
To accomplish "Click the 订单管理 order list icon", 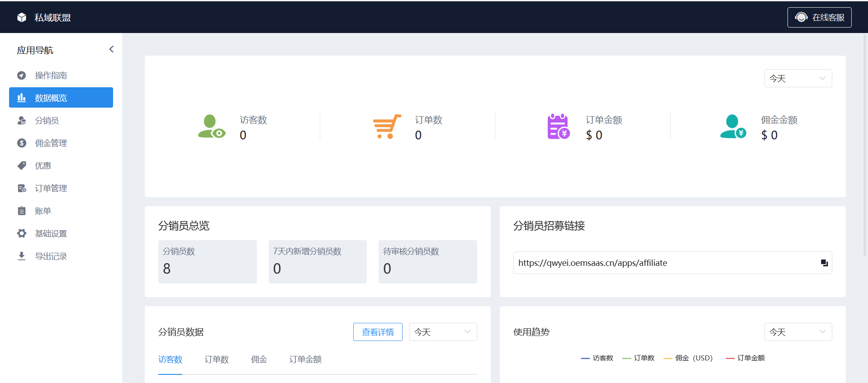I will point(21,188).
